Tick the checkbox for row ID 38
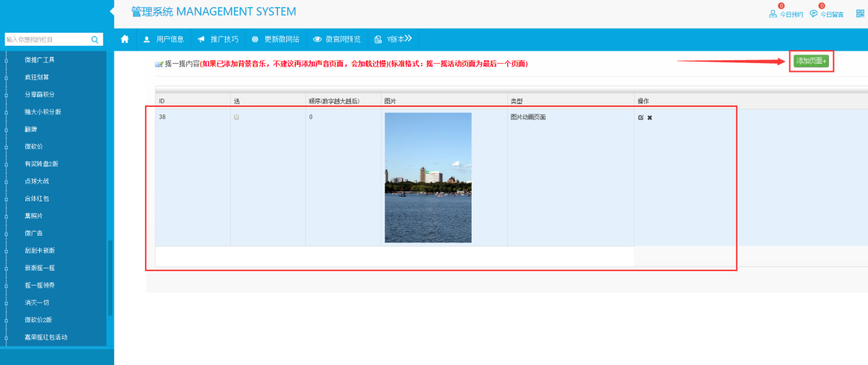This screenshot has width=868, height=365. coord(237,118)
